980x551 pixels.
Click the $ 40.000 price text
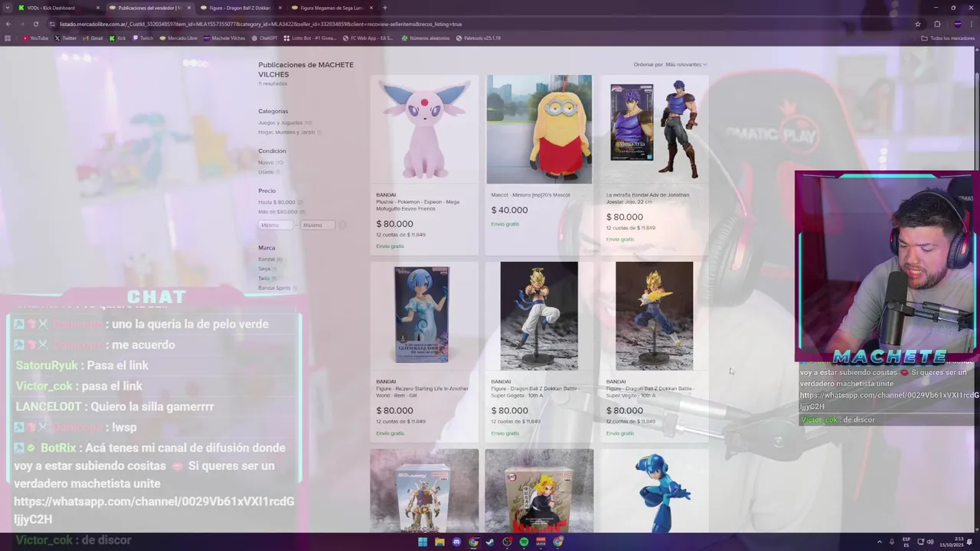click(x=509, y=210)
